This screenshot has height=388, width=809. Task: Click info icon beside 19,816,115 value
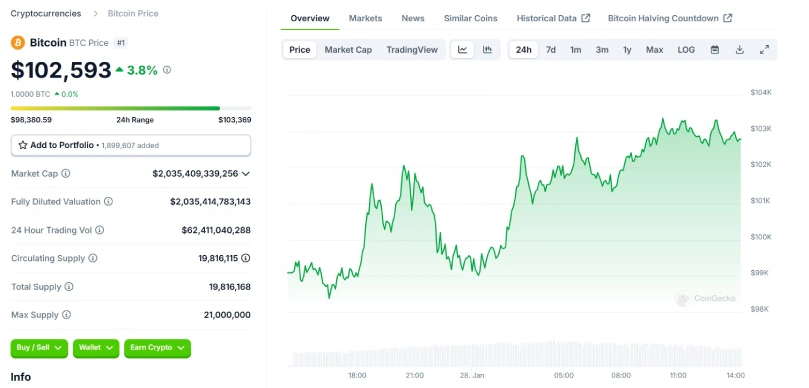(246, 258)
